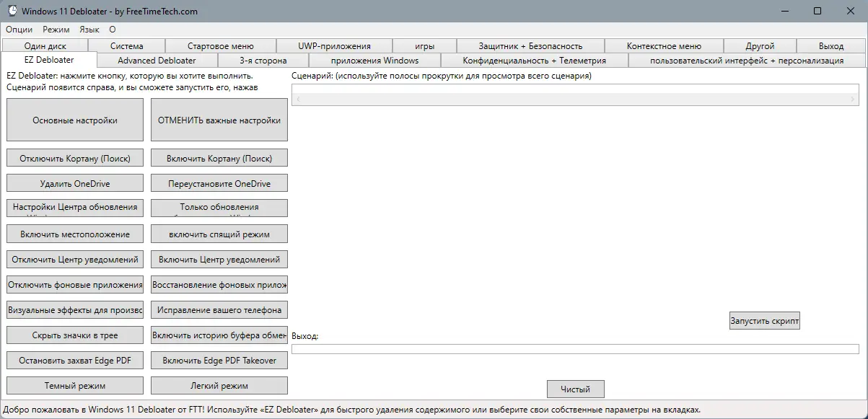Click Включить Центр уведомлений button
This screenshot has width=868, height=419.
click(x=219, y=259)
